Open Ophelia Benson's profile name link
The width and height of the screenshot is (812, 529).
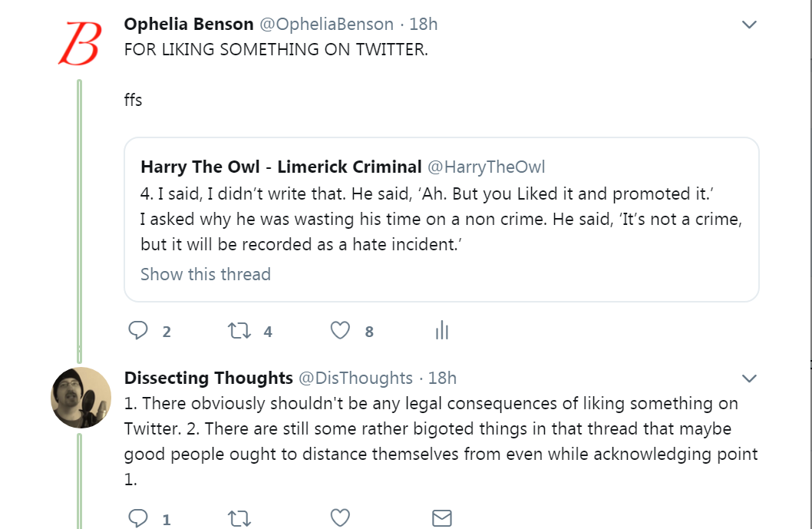pyautogui.click(x=189, y=24)
